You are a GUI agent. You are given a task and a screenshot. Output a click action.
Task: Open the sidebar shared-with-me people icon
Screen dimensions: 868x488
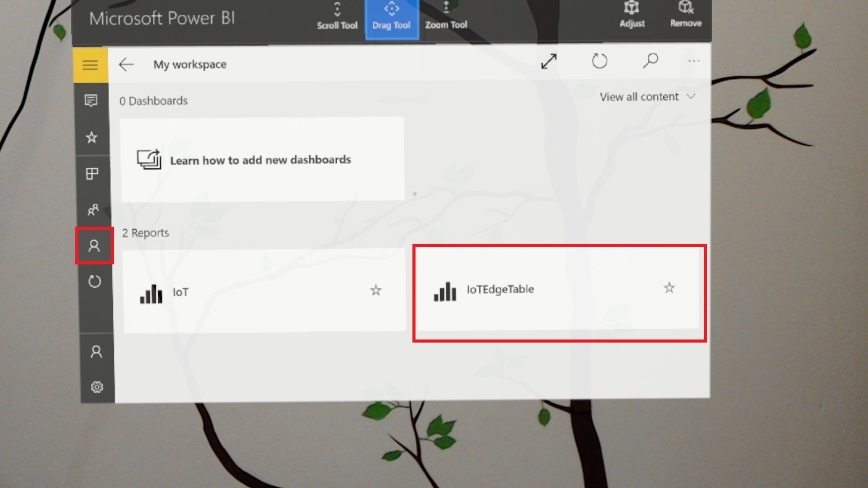pyautogui.click(x=93, y=210)
